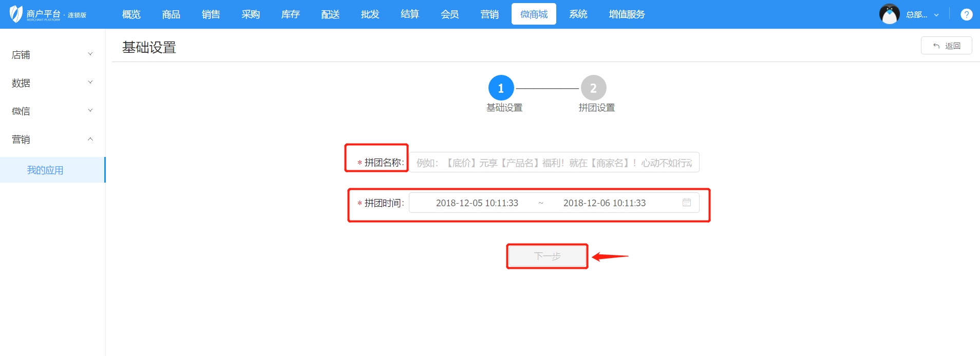Click the penguin user avatar
Image resolution: width=980 pixels, height=356 pixels.
point(889,14)
